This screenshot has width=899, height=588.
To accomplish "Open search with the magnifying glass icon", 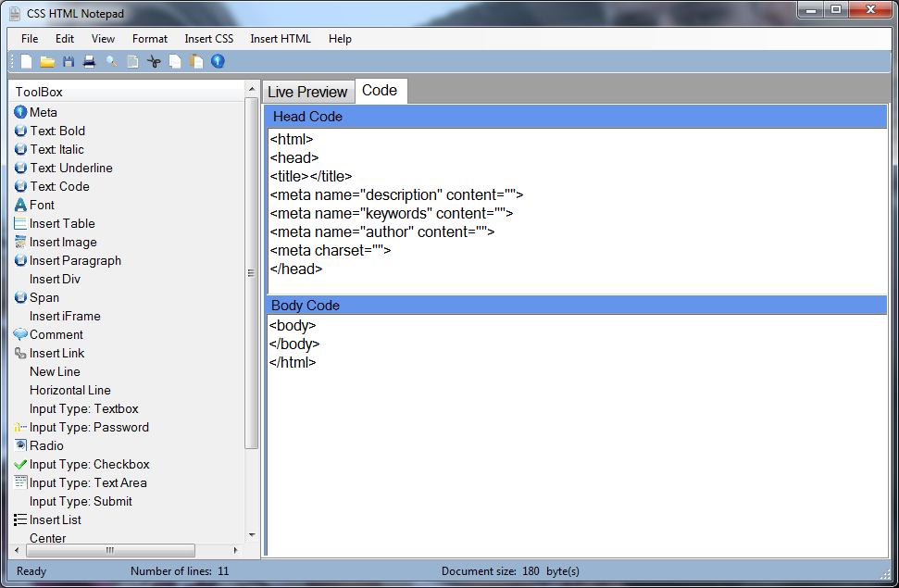I will 111,61.
